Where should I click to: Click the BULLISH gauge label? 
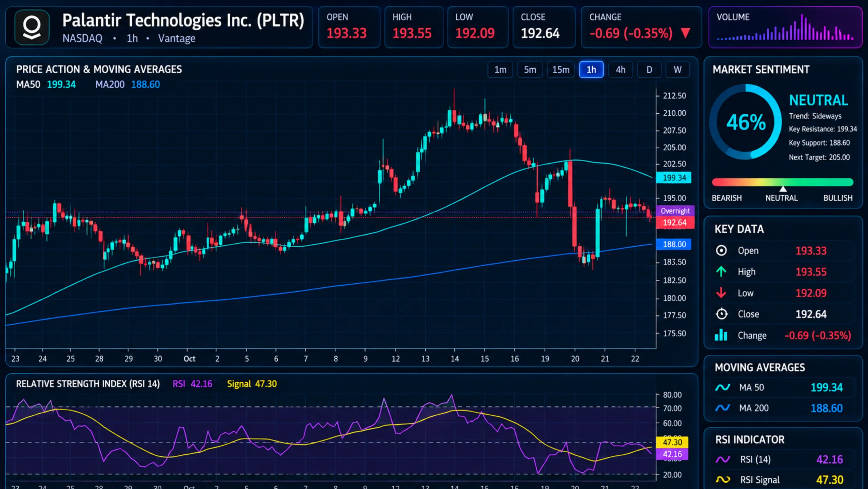pos(838,198)
